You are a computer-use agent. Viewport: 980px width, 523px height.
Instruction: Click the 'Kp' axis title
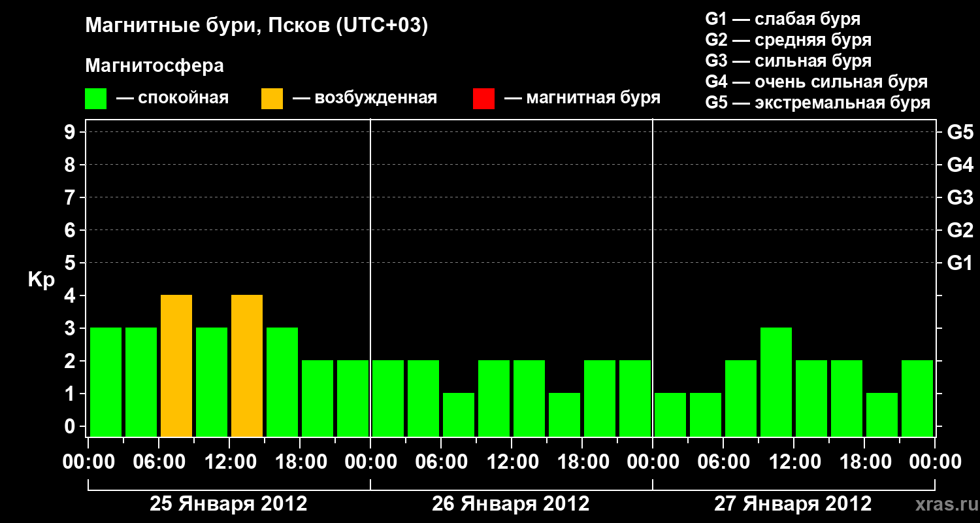[x=41, y=280]
